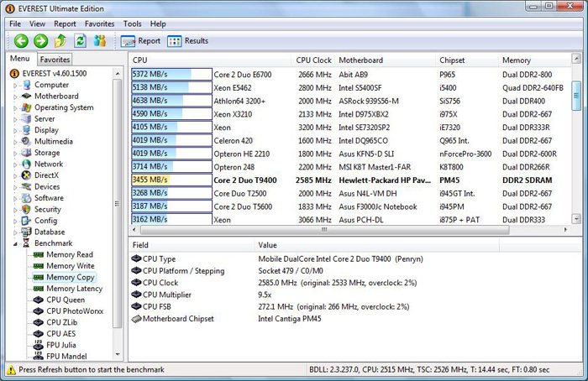Expand the Storage tree node

pyautogui.click(x=14, y=153)
